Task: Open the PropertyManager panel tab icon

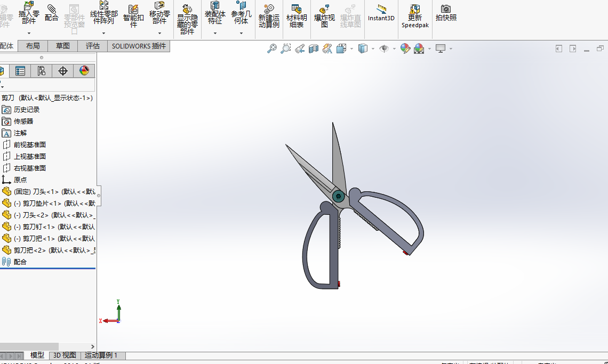Action: [x=20, y=71]
